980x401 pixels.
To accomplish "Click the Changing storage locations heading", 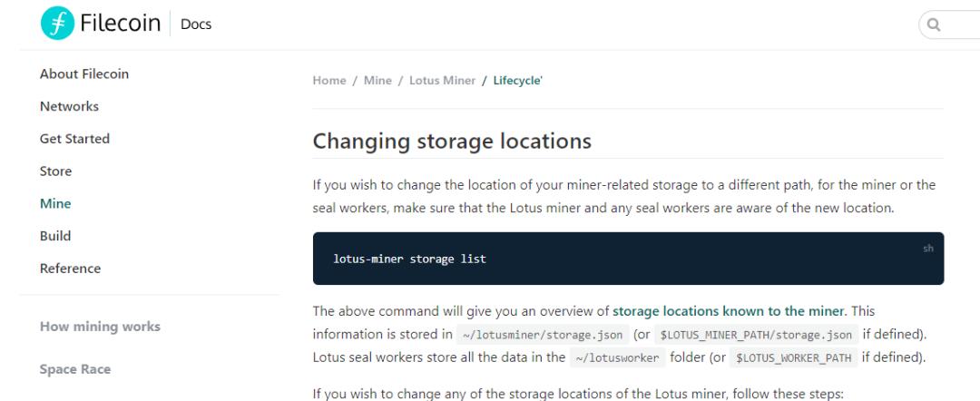I will (x=452, y=142).
